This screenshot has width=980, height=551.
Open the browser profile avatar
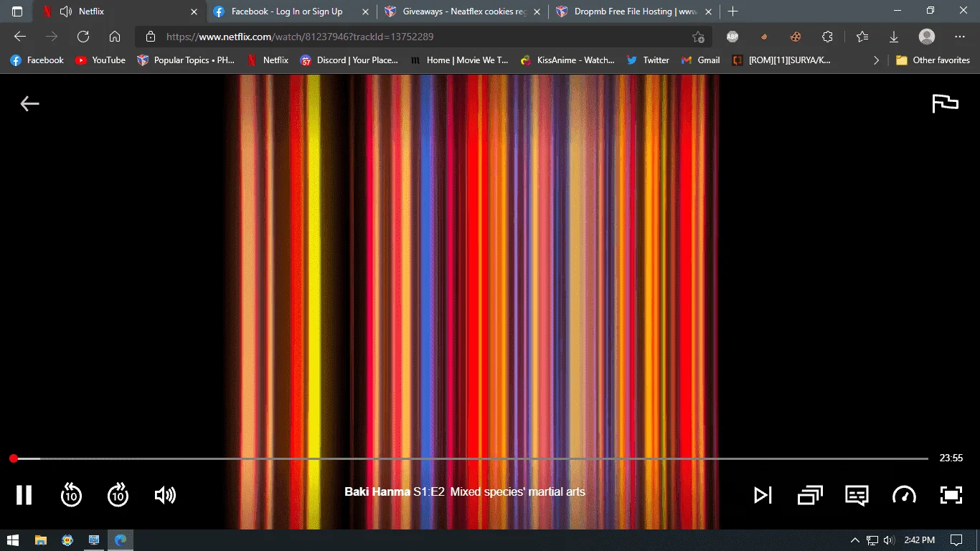click(x=927, y=37)
